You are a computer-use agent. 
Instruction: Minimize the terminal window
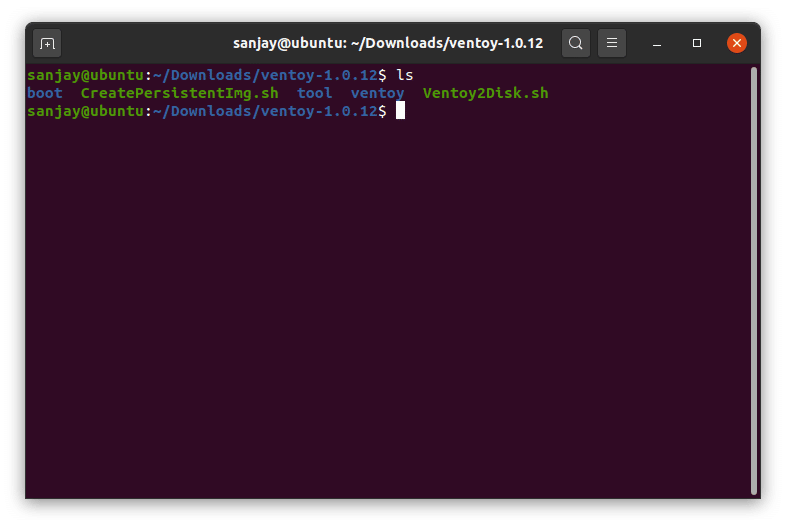pyautogui.click(x=657, y=43)
